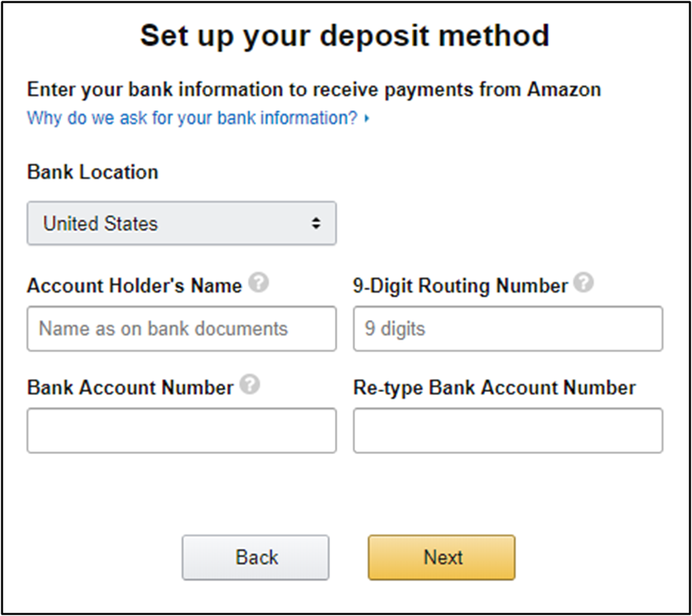Open "Why do we ask for your bank information?"
692x616 pixels.
[192, 118]
